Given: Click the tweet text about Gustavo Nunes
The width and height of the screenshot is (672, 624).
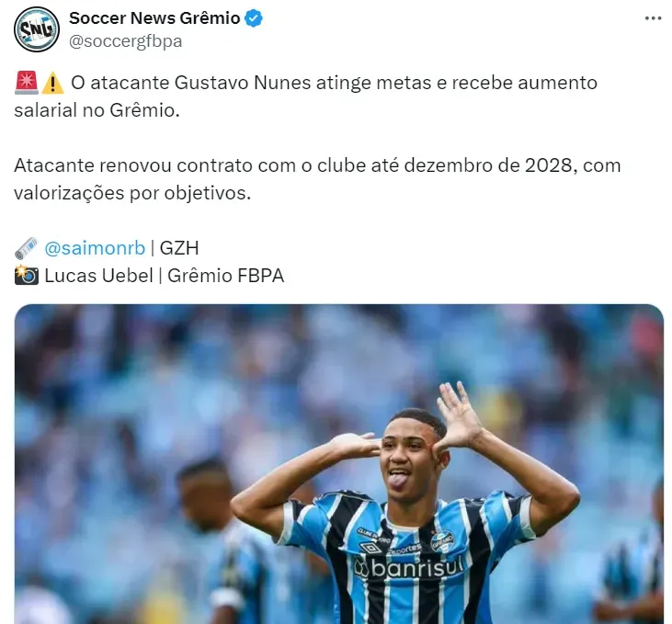Looking at the screenshot, I should [x=305, y=96].
